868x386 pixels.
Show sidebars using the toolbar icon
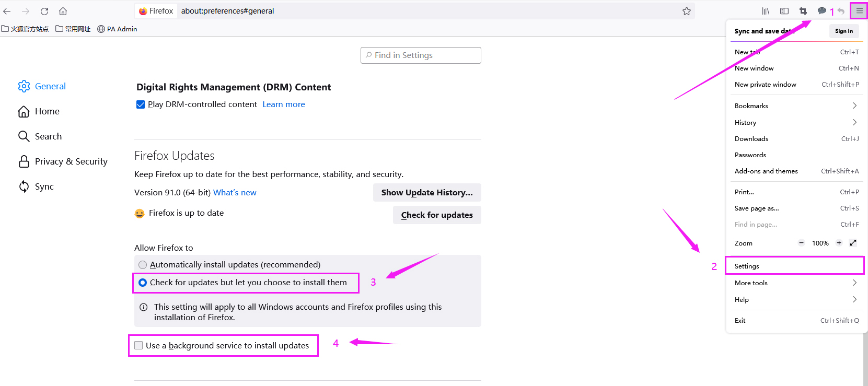(784, 11)
